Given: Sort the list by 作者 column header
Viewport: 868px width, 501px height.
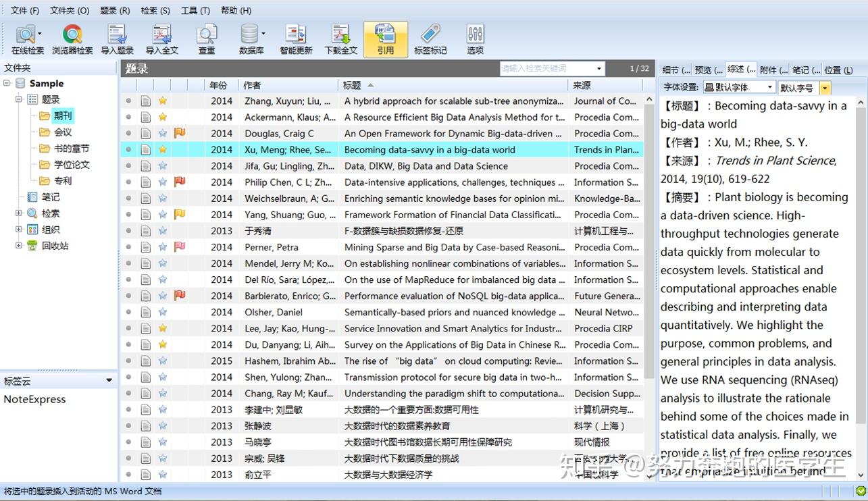Looking at the screenshot, I should (x=288, y=85).
